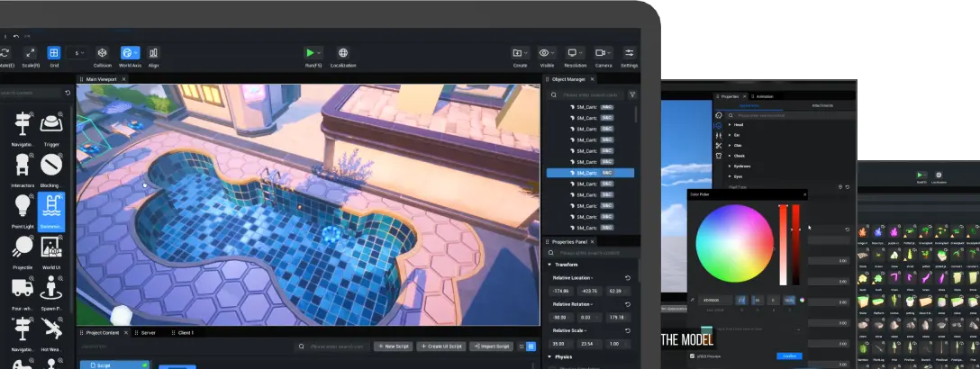
Task: Select the Blocking volume icon
Action: (x=51, y=165)
